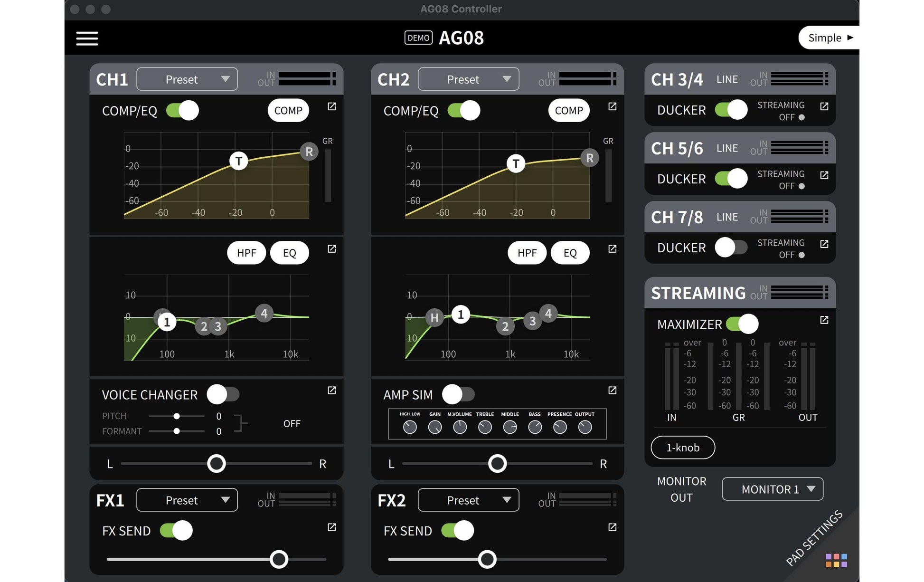Pop out FX1 settings
The width and height of the screenshot is (924, 582).
click(332, 527)
